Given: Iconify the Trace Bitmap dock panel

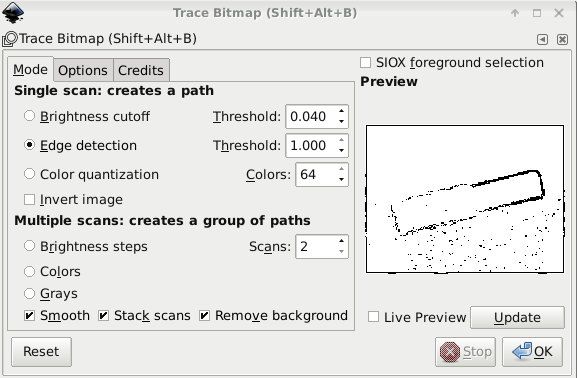Looking at the screenshot, I should click(x=542, y=39).
